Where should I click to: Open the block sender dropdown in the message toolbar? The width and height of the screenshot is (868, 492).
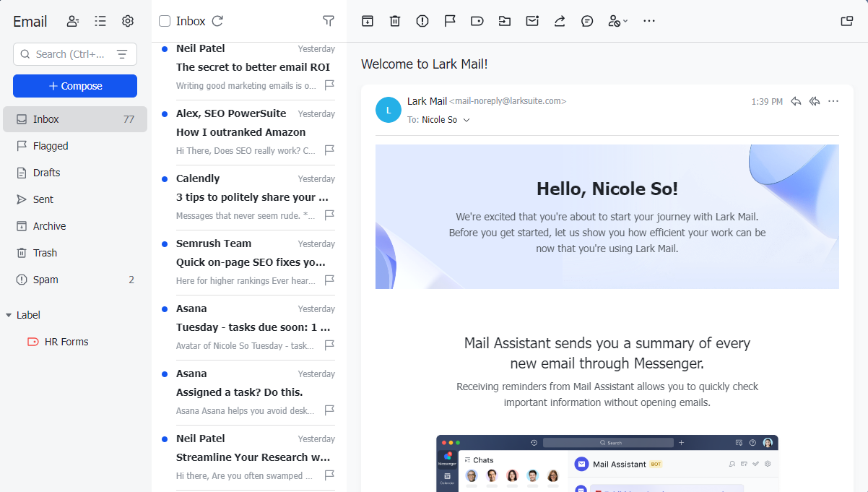point(617,21)
